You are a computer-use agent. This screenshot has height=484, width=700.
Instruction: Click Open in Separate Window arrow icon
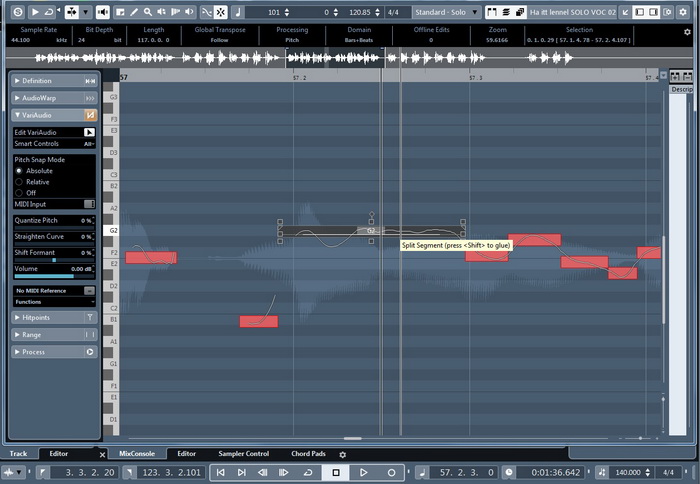(x=625, y=12)
